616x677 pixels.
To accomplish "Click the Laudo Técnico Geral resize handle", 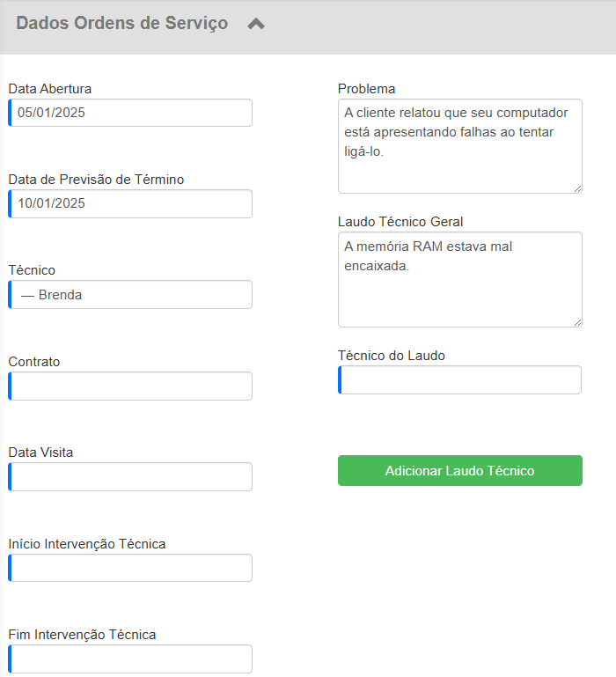I will coord(577,322).
